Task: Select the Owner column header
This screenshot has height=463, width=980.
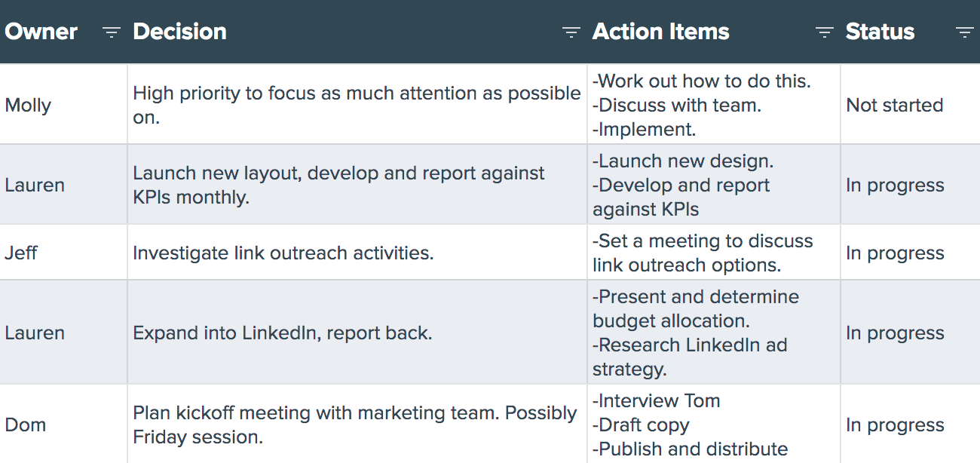Action: pos(41,32)
